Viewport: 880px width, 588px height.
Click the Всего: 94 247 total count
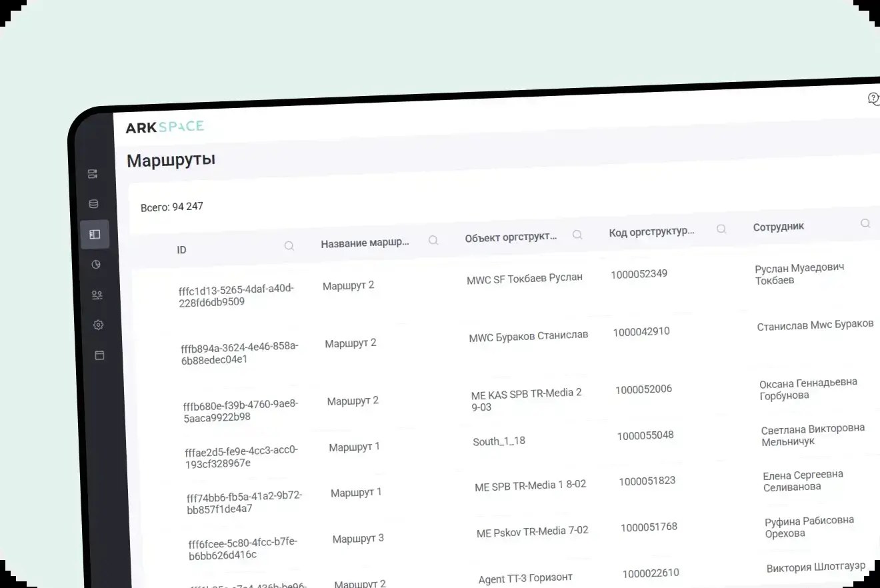(172, 207)
